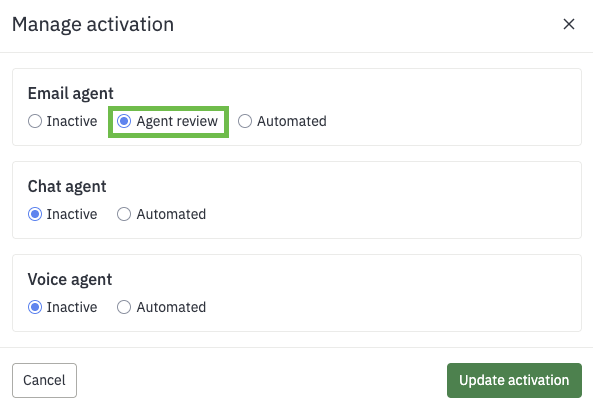Screen dimensions: 593x408
Task: Choose the Agent review radio circle
Action: [x=124, y=121]
